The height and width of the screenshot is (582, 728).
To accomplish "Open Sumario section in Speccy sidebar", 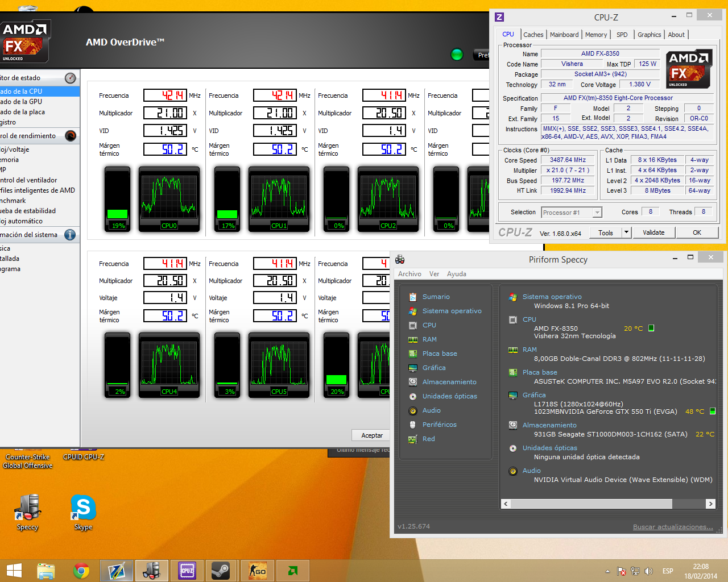I will pyautogui.click(x=436, y=297).
